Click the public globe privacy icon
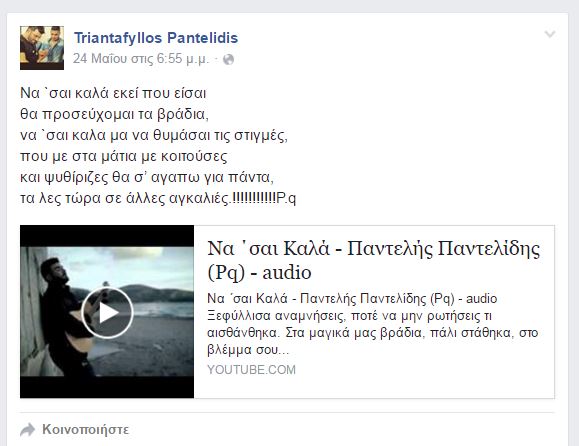 point(229,59)
